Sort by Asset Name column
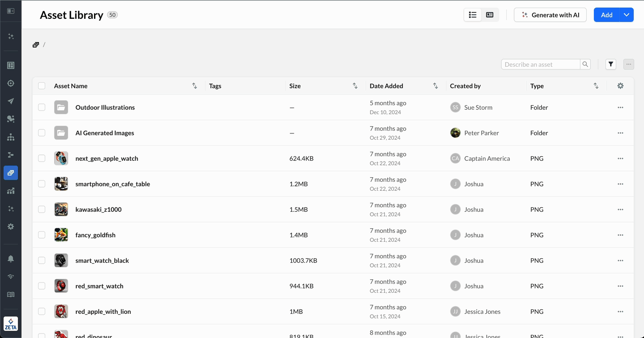644x338 pixels. (194, 86)
